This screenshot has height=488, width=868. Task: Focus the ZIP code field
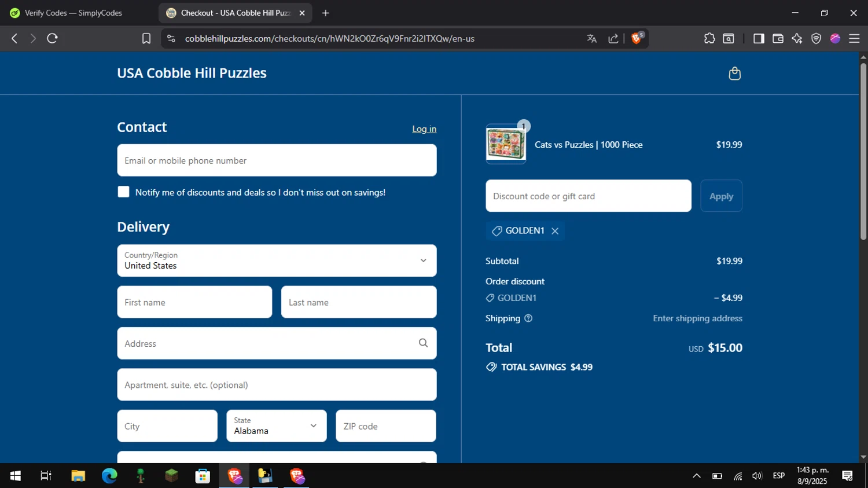pos(386,426)
